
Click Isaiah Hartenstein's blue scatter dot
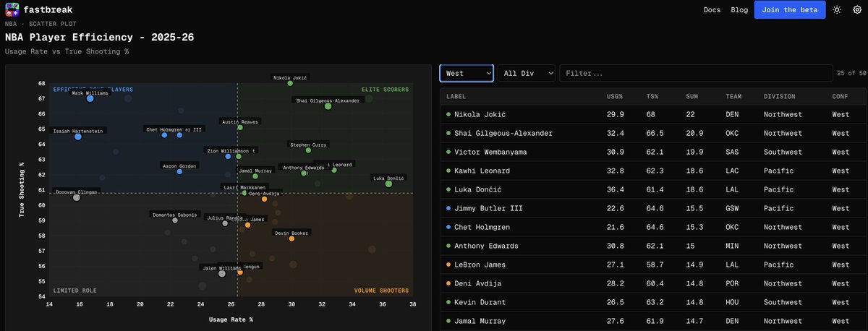point(78,137)
